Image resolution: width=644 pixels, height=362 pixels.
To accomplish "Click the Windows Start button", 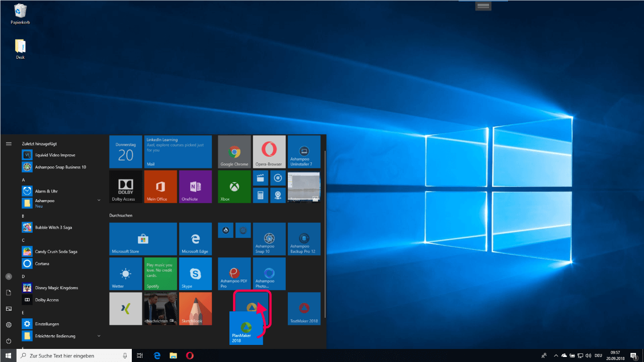I will point(8,355).
